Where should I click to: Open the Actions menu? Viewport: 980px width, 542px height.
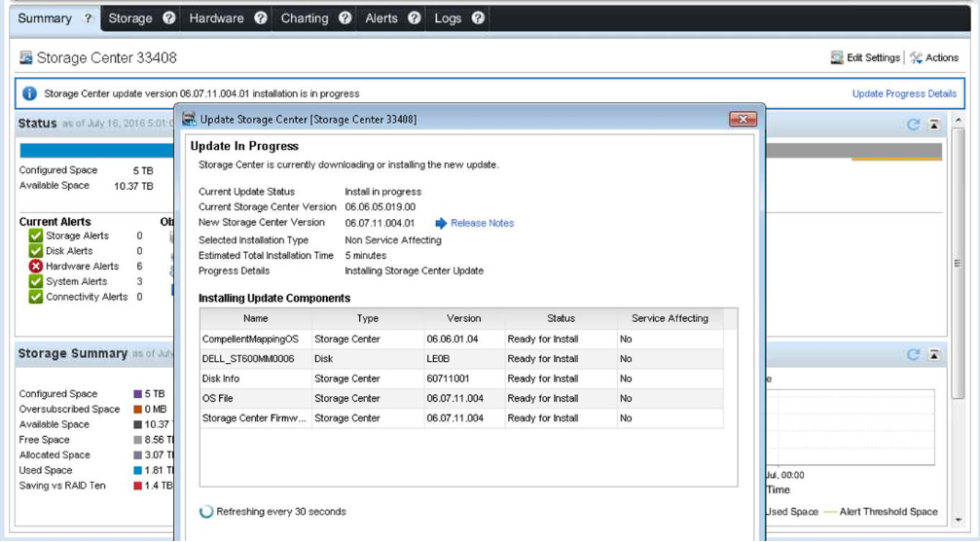[934, 57]
